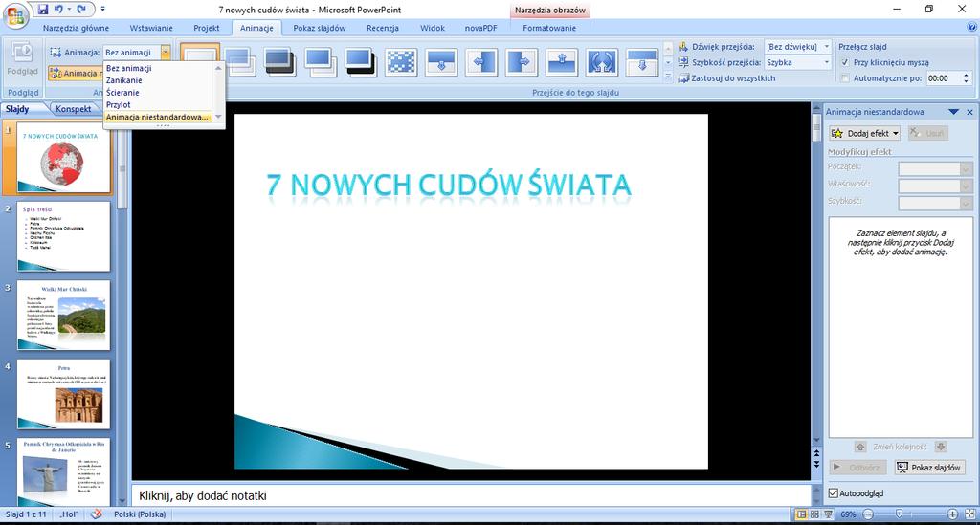Toggle 'Przy kliknięciu myszą' checkbox

pos(845,62)
